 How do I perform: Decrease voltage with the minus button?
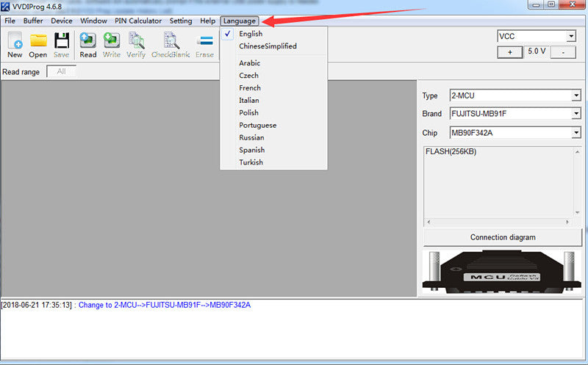click(x=563, y=52)
